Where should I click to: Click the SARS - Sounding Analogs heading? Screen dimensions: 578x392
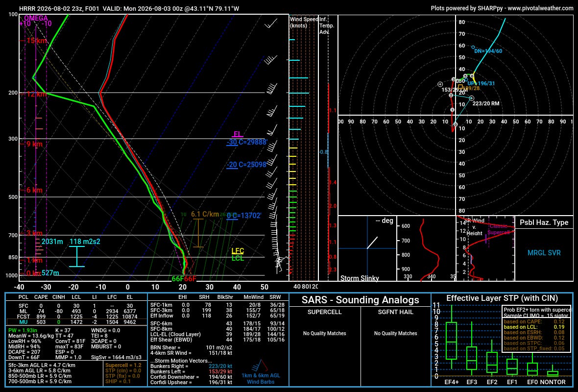pos(360,300)
